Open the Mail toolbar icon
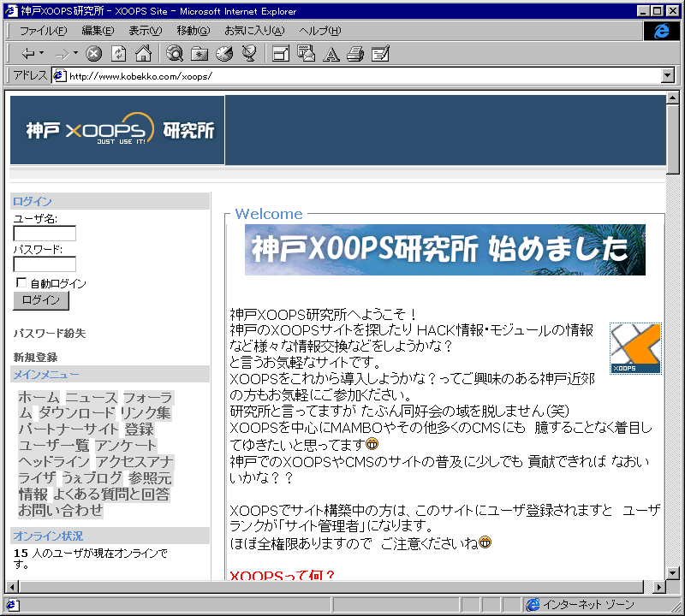This screenshot has height=616, width=685. point(306,54)
